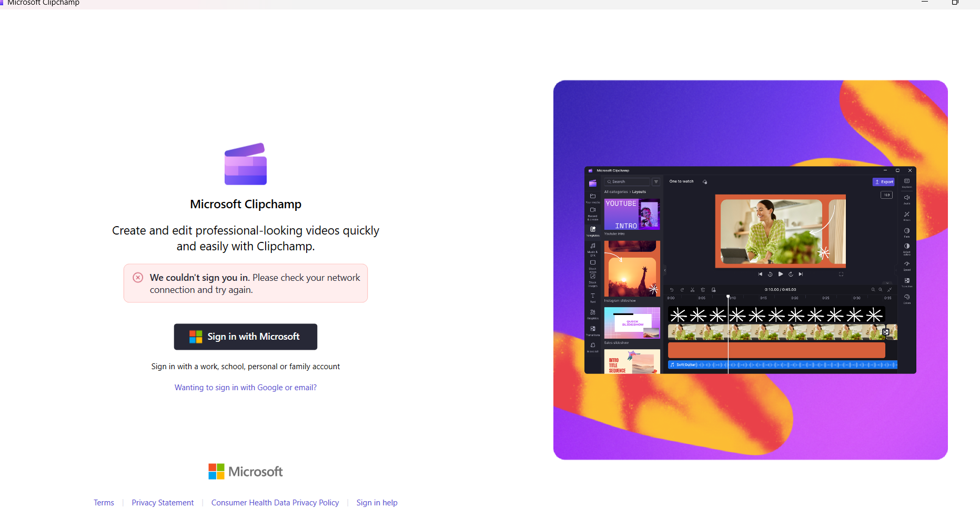Go back to All categories breadcrumb
This screenshot has height=518, width=980.
coord(615,191)
